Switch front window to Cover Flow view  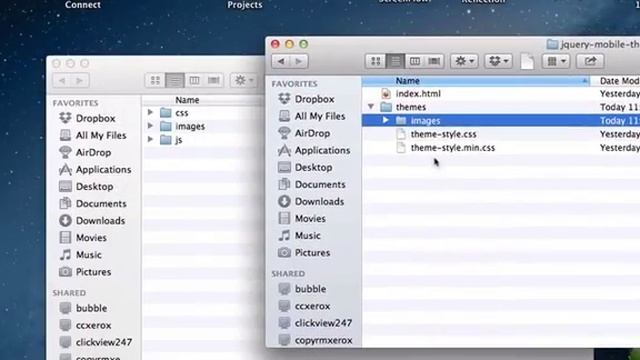[434, 61]
